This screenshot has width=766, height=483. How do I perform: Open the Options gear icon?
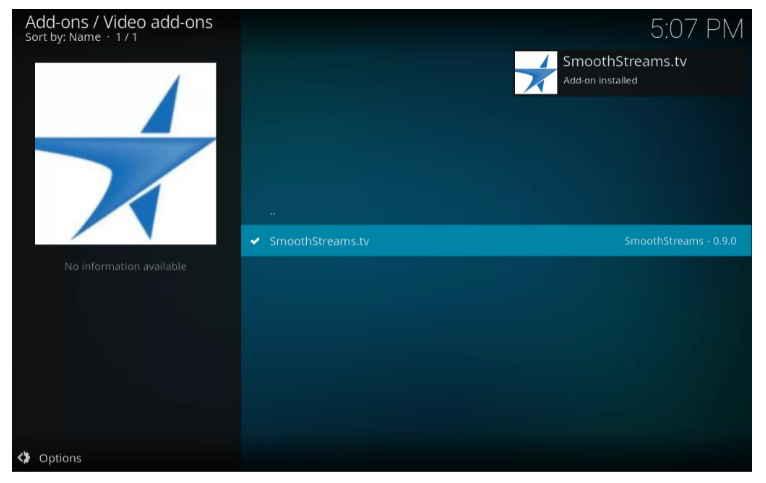[24, 458]
